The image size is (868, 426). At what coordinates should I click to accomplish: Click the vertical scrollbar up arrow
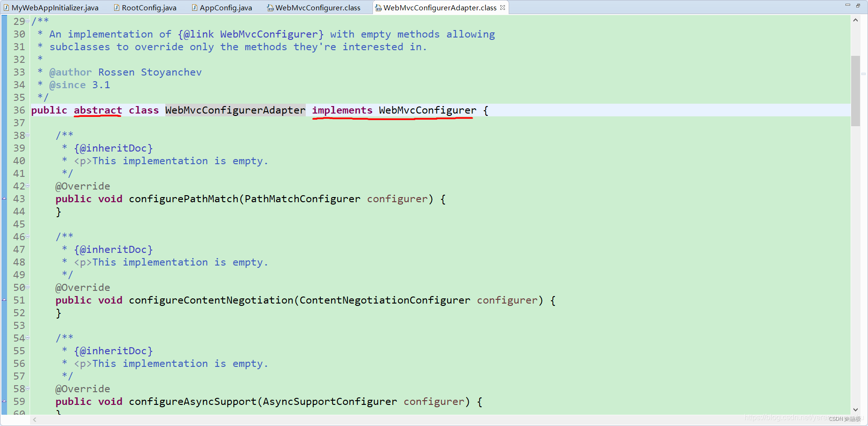coord(855,20)
